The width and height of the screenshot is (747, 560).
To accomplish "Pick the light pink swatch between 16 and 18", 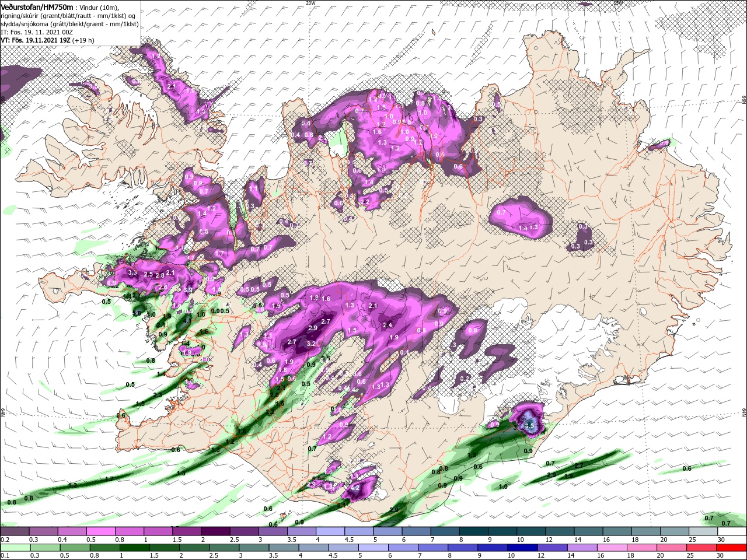I will [613, 547].
